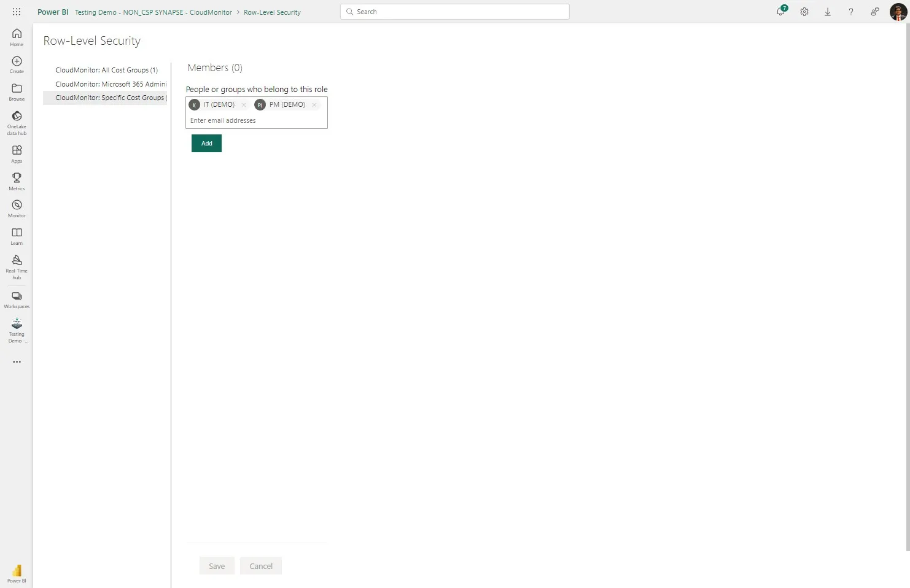910x588 pixels.
Task: Click "People or groups who belong" label
Action: tap(257, 90)
